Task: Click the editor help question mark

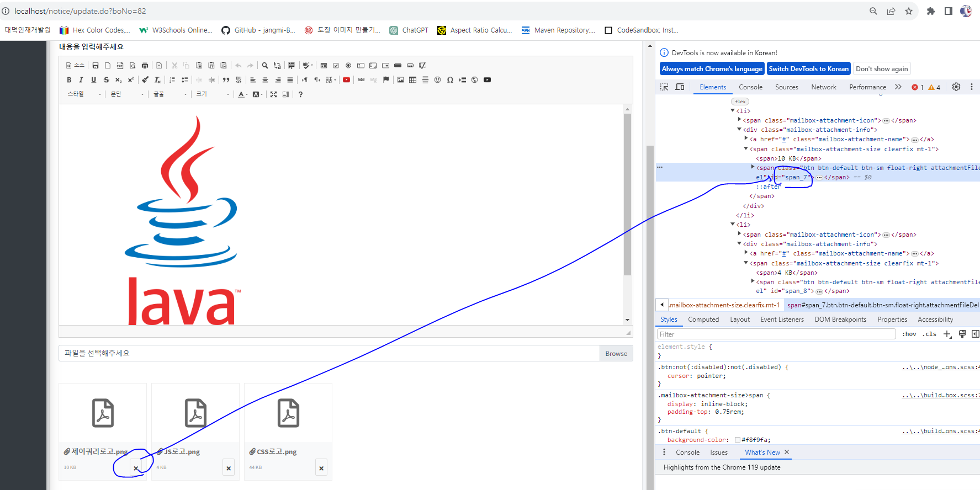Action: [300, 94]
